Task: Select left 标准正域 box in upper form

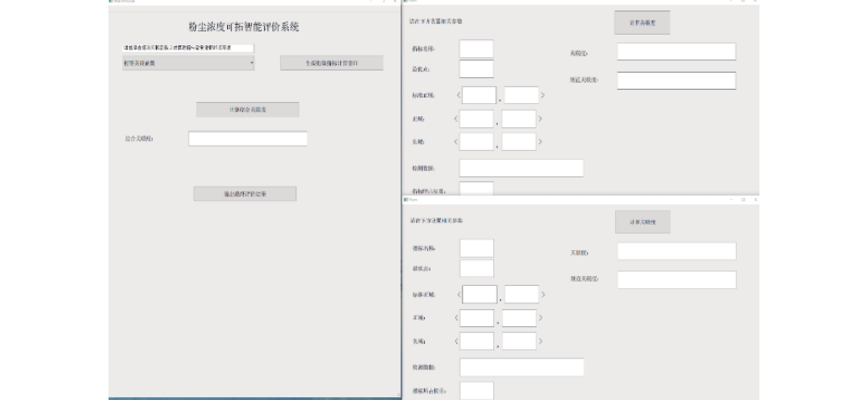Action: [479, 95]
